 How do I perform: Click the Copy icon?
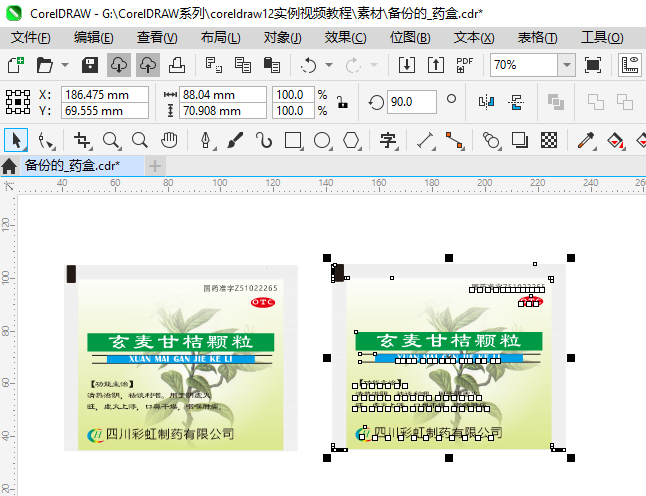(243, 65)
